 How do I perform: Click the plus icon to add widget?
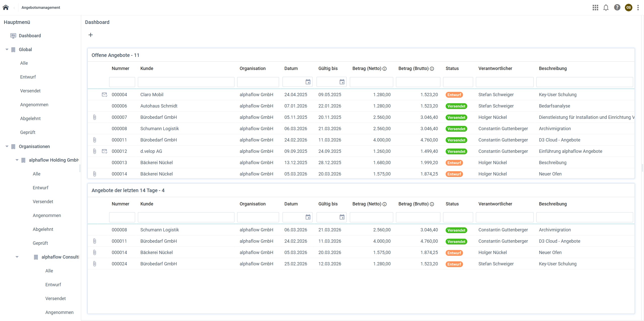[90, 35]
